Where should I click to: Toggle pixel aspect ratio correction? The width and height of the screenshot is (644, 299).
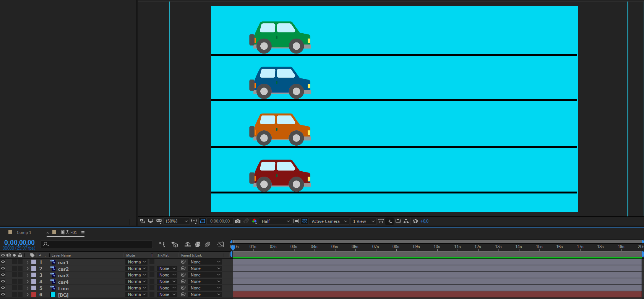(x=381, y=221)
